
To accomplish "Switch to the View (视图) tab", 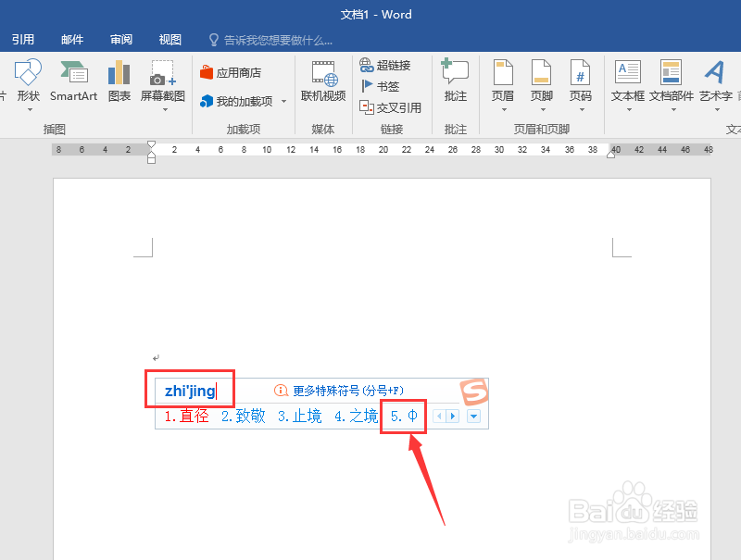I will click(170, 39).
